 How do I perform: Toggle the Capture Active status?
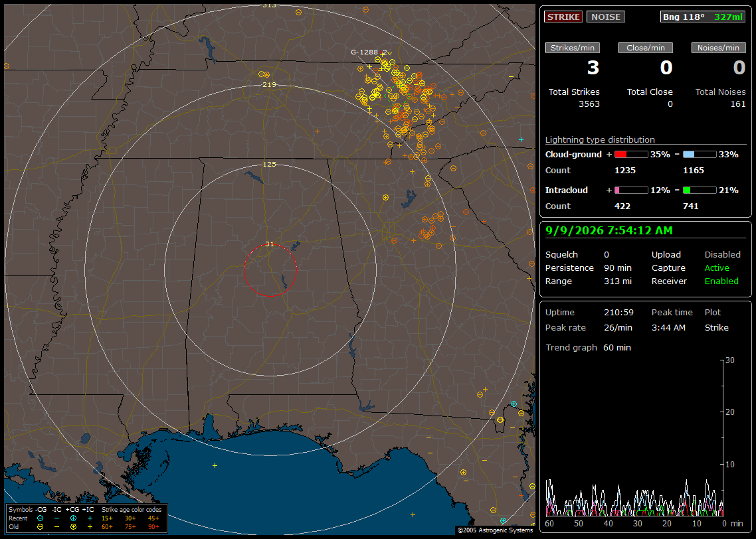[x=716, y=268]
